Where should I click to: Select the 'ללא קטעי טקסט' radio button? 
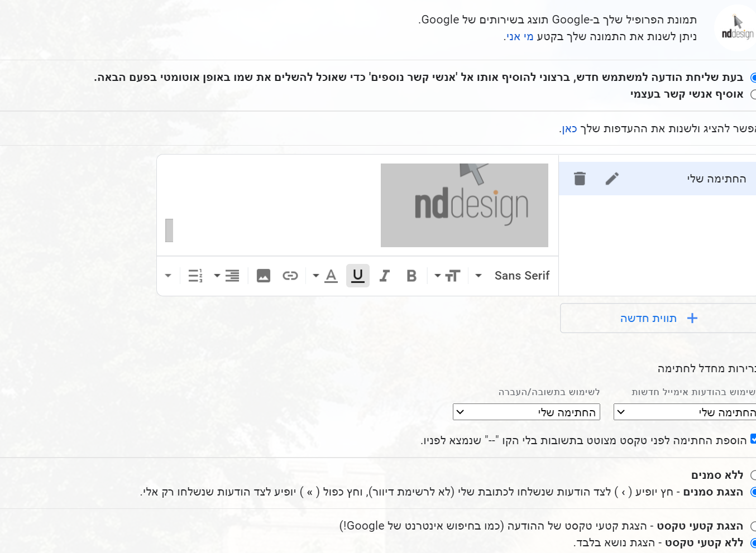point(753,543)
